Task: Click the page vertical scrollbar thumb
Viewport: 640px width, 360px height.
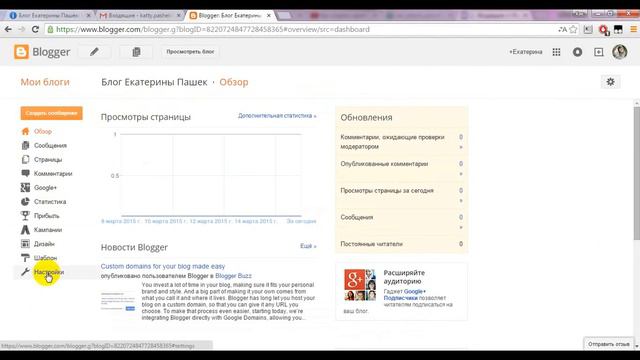Action: coord(637,173)
